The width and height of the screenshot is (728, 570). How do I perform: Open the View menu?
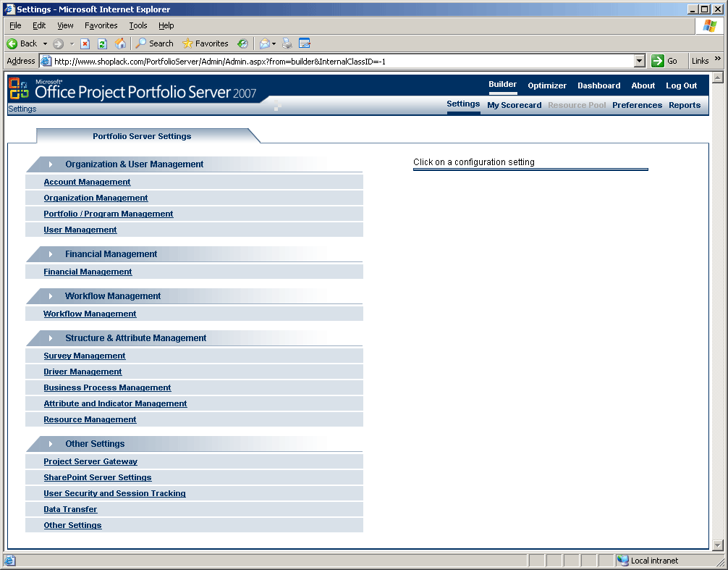tap(65, 25)
